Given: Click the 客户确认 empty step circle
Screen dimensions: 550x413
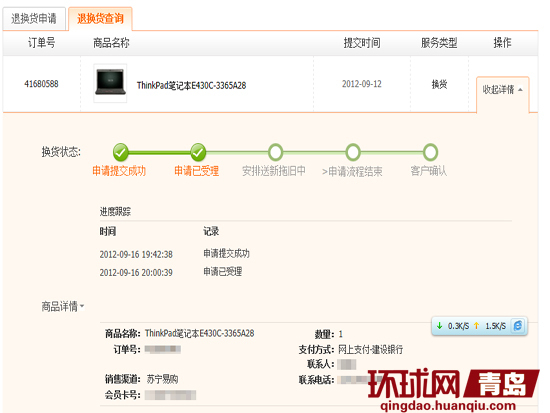Looking at the screenshot, I should coord(430,152).
